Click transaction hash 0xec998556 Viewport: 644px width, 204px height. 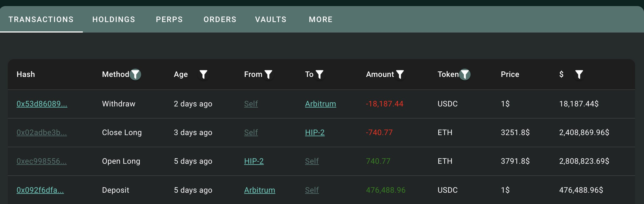[x=42, y=161]
